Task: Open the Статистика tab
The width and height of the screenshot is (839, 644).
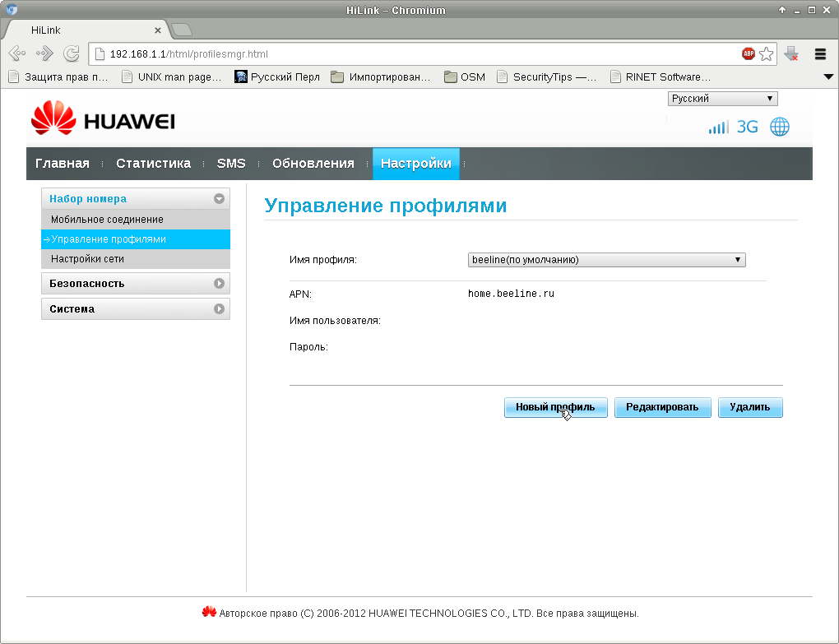Action: [153, 164]
